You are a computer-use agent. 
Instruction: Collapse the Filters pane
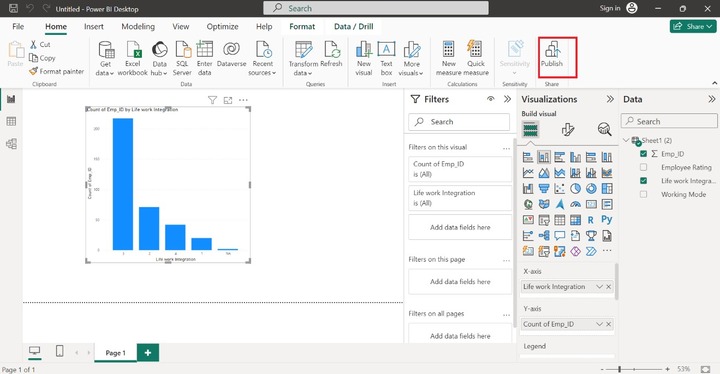coord(507,99)
